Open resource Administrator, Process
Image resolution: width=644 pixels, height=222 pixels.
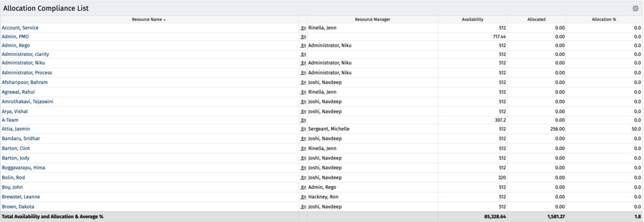pos(27,73)
